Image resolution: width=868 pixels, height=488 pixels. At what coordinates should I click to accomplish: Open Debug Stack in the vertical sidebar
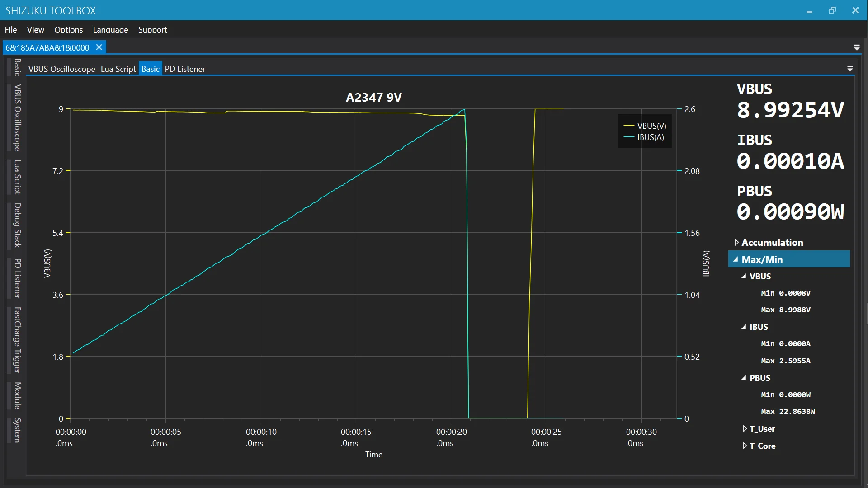coord(17,225)
